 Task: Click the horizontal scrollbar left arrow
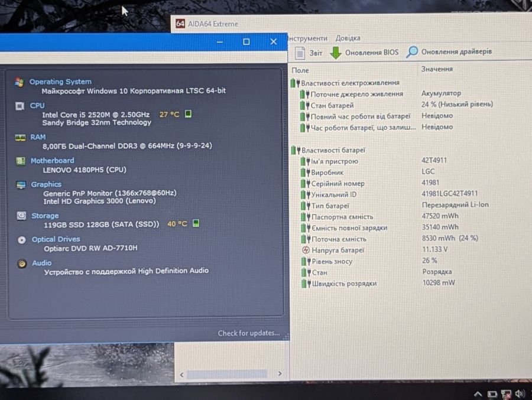pos(182,375)
